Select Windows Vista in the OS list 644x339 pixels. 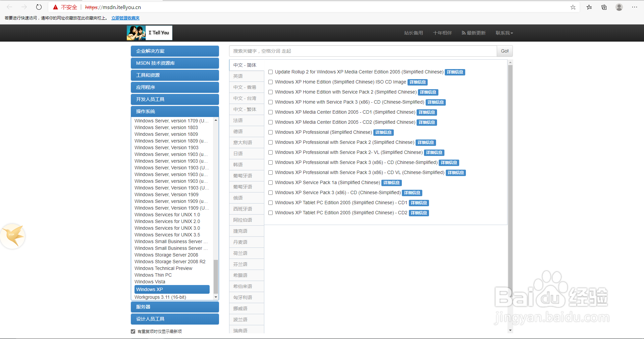coord(150,282)
